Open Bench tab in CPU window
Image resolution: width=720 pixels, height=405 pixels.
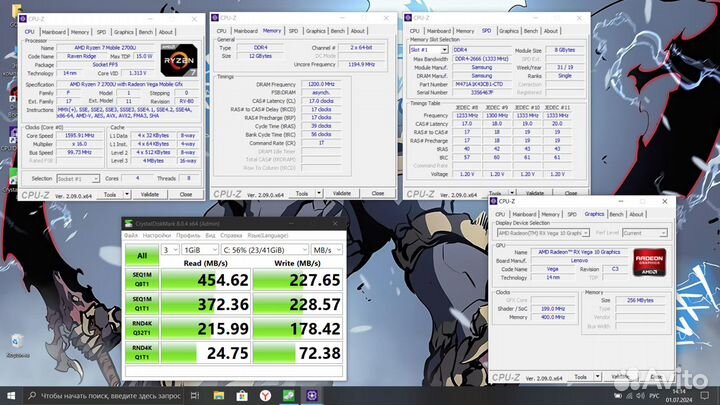point(146,32)
